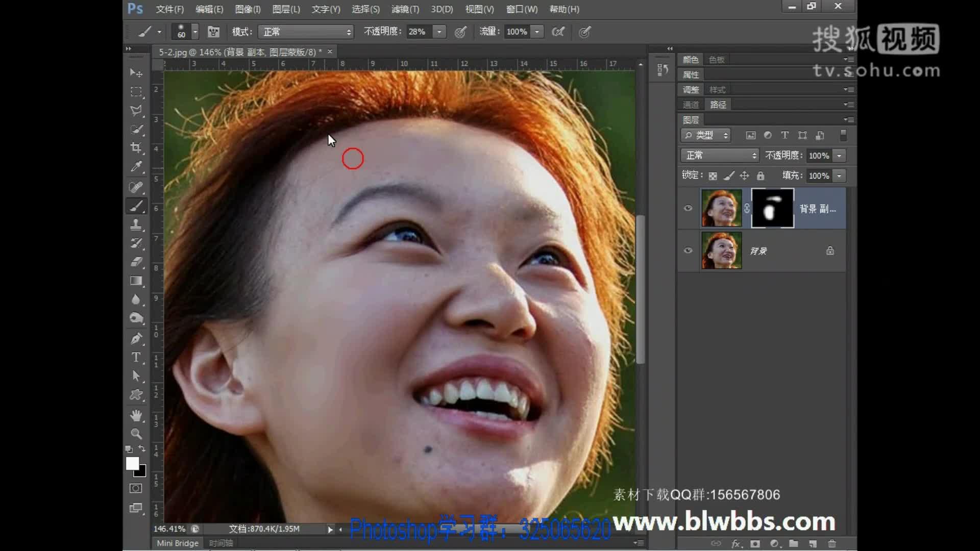Open the layer blend mode 正常 dropdown
The width and height of the screenshot is (980, 551).
pyautogui.click(x=719, y=155)
